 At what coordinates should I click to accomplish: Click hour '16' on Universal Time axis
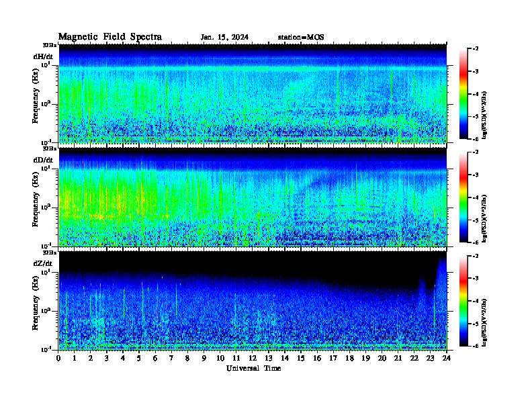(317, 358)
